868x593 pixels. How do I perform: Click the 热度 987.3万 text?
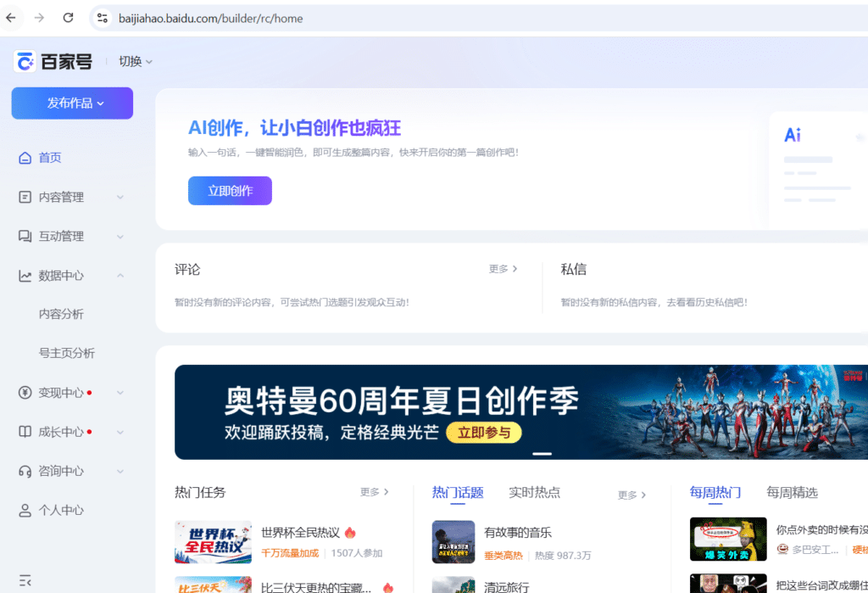coord(563,556)
